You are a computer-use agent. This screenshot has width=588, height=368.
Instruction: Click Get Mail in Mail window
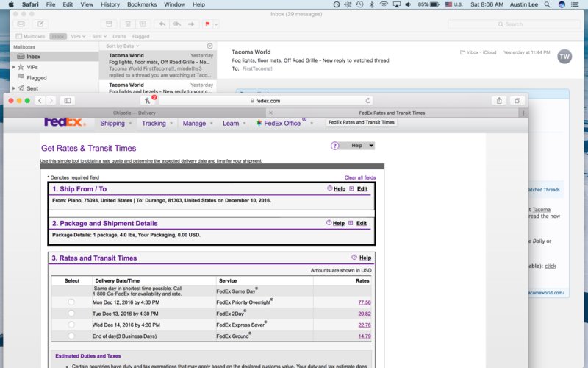click(21, 24)
